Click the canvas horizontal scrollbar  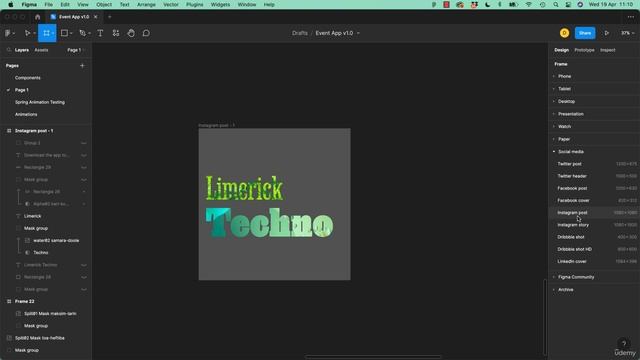(373, 357)
